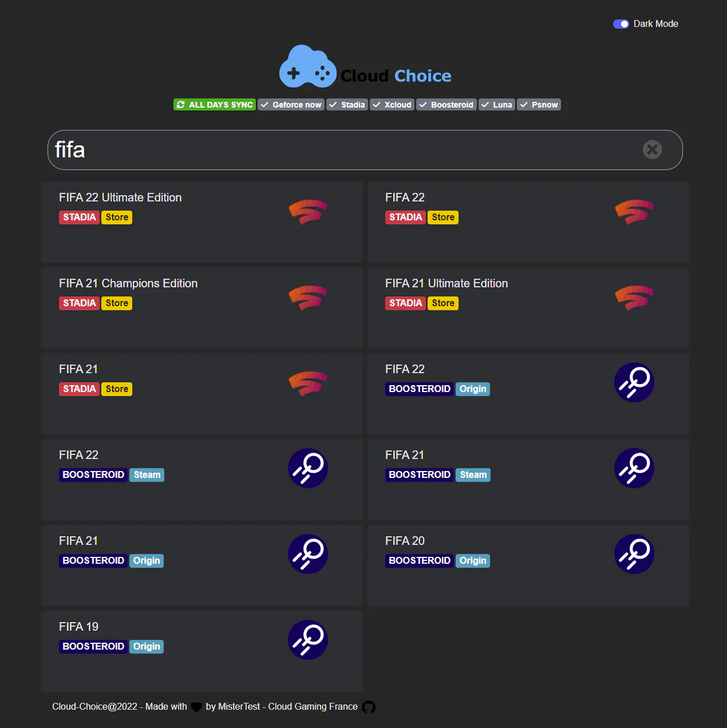Toggle the Psnow filter
Image resolution: width=727 pixels, height=728 pixels.
click(539, 105)
